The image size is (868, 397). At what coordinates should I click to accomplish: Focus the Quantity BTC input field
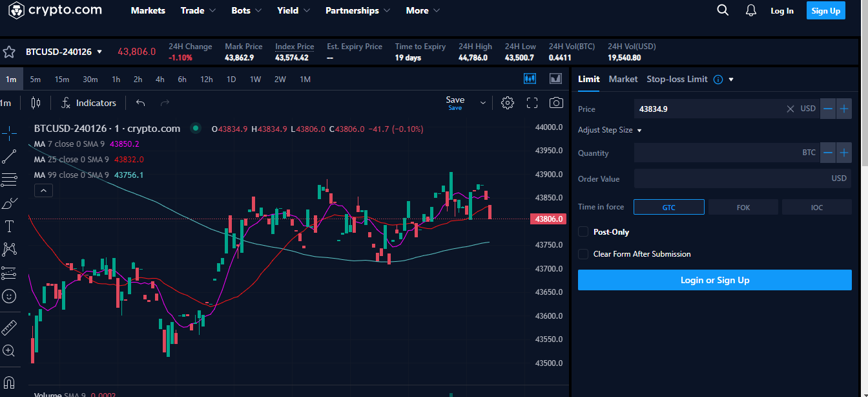(x=727, y=153)
